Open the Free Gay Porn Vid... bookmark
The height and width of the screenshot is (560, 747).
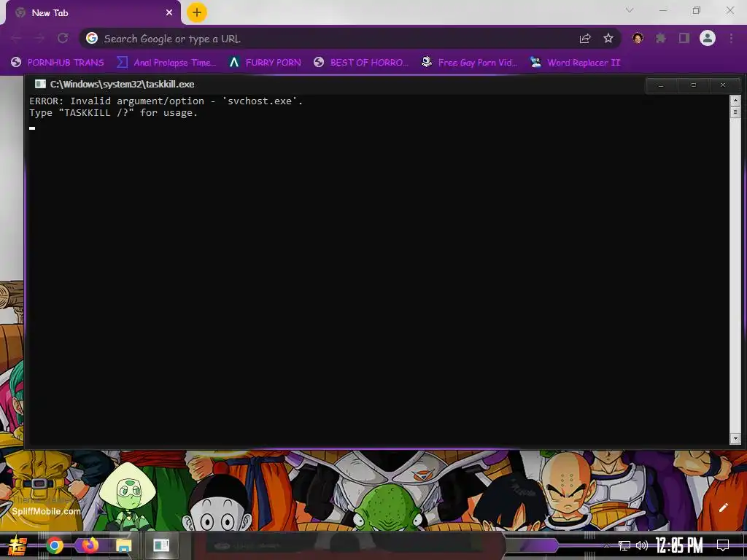(469, 63)
